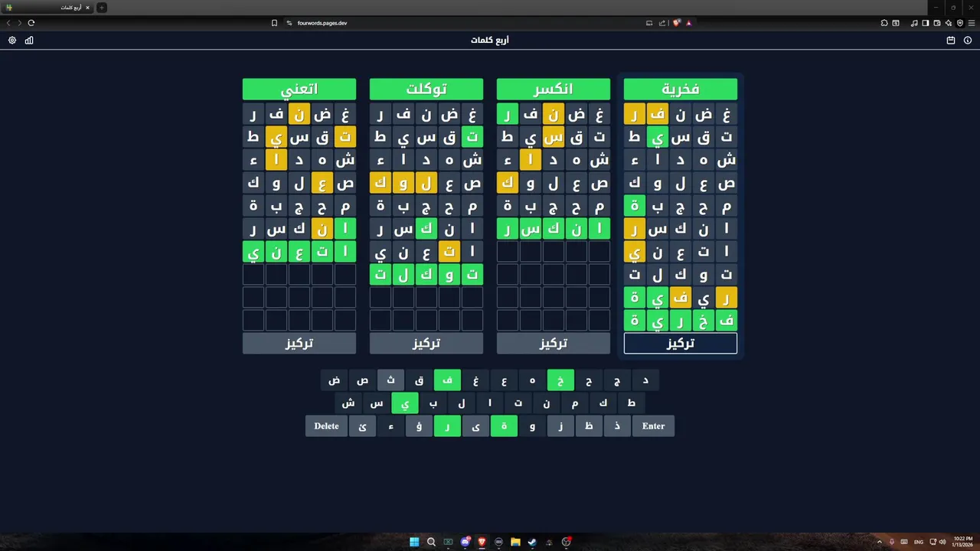Open the browser extensions puzzle icon

pos(884,23)
